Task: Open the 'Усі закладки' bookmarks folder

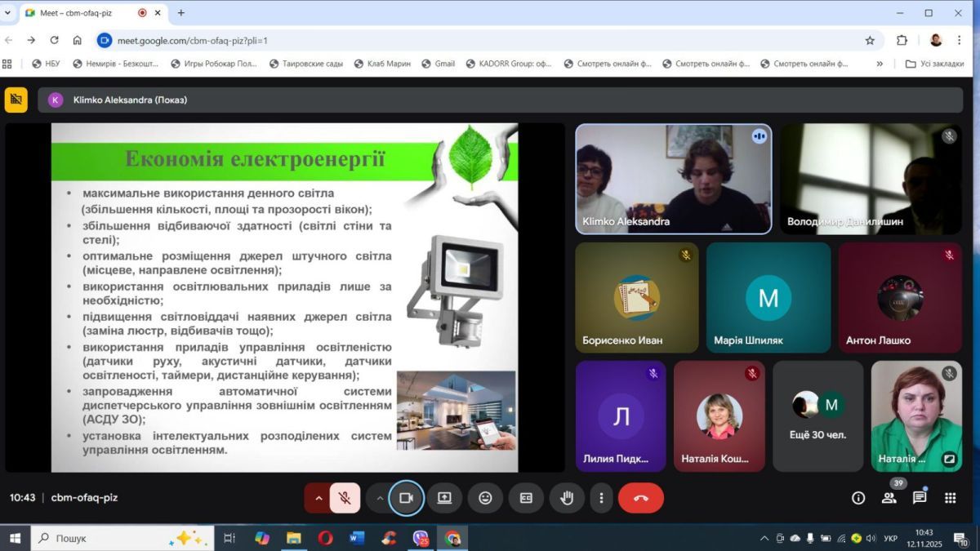Action: click(934, 64)
